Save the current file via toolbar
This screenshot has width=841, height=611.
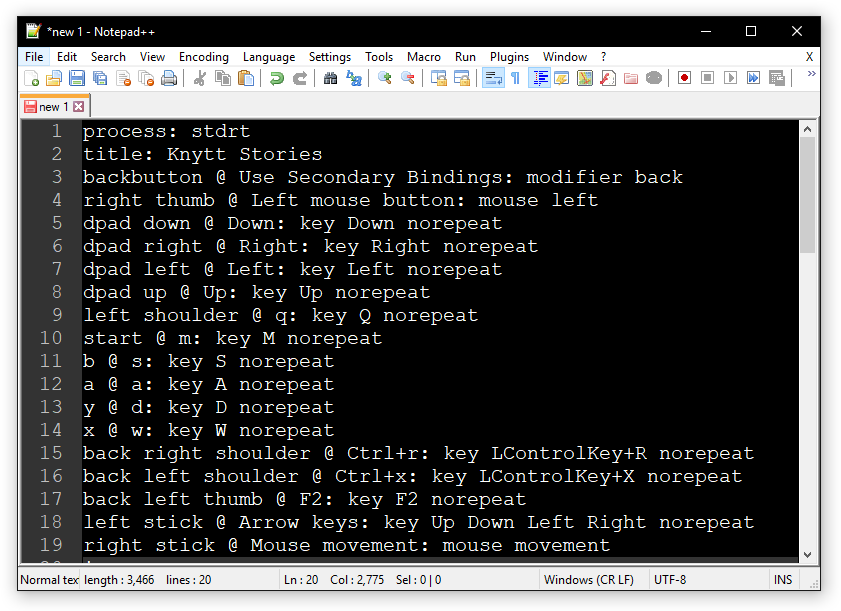click(77, 78)
